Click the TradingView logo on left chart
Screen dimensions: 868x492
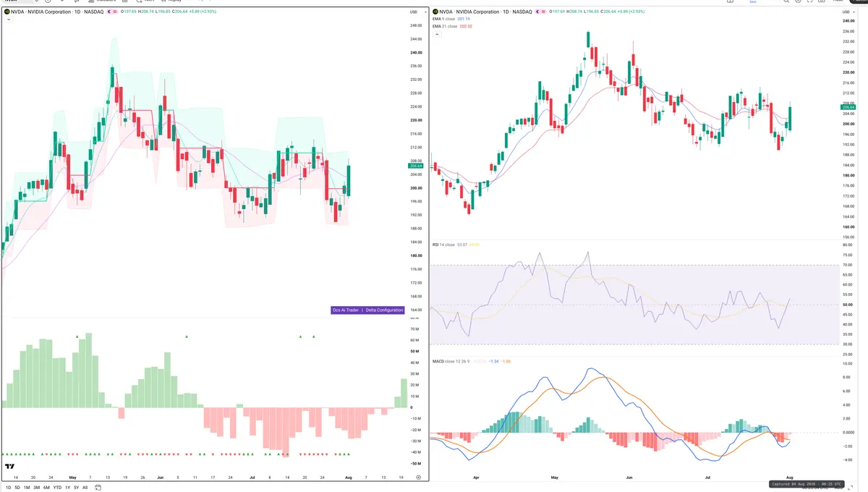point(9,467)
